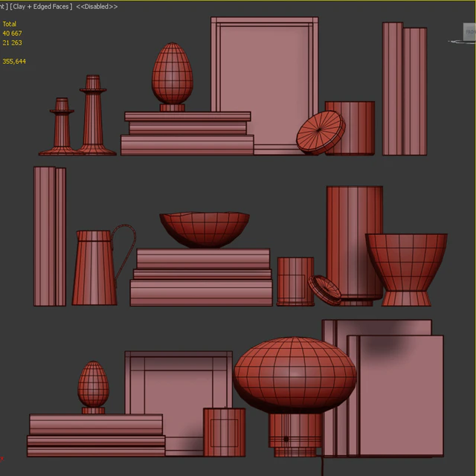Select the cylinder jar behind the large lid

360,128
